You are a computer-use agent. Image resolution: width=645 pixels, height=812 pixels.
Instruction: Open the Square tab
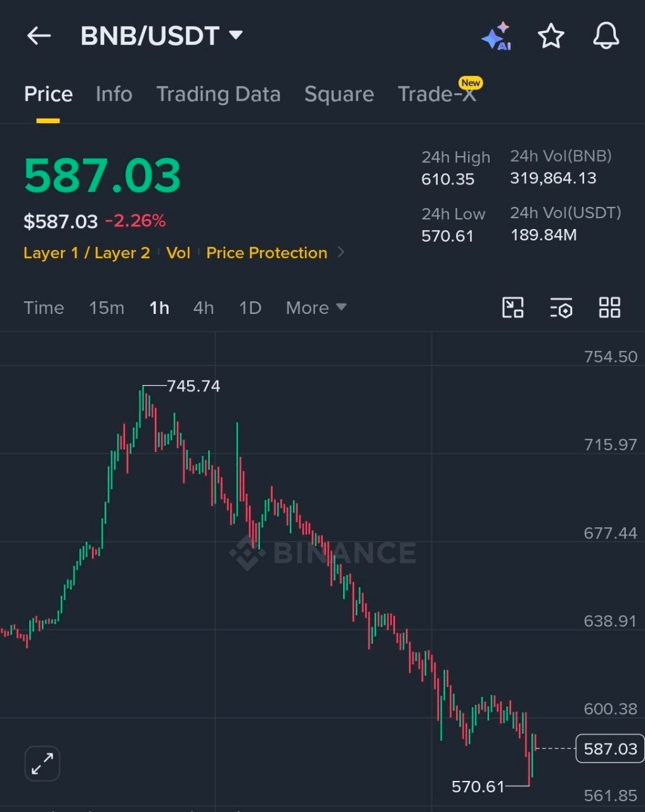coord(339,94)
